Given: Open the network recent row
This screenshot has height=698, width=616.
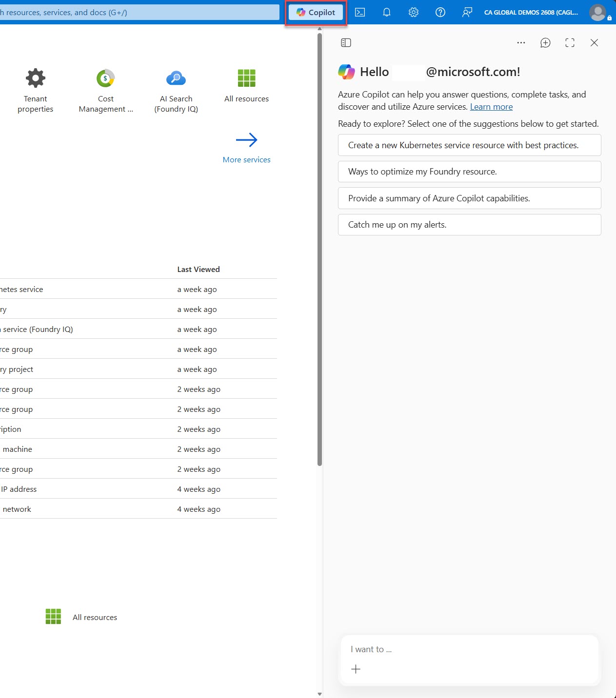Looking at the screenshot, I should [139, 509].
